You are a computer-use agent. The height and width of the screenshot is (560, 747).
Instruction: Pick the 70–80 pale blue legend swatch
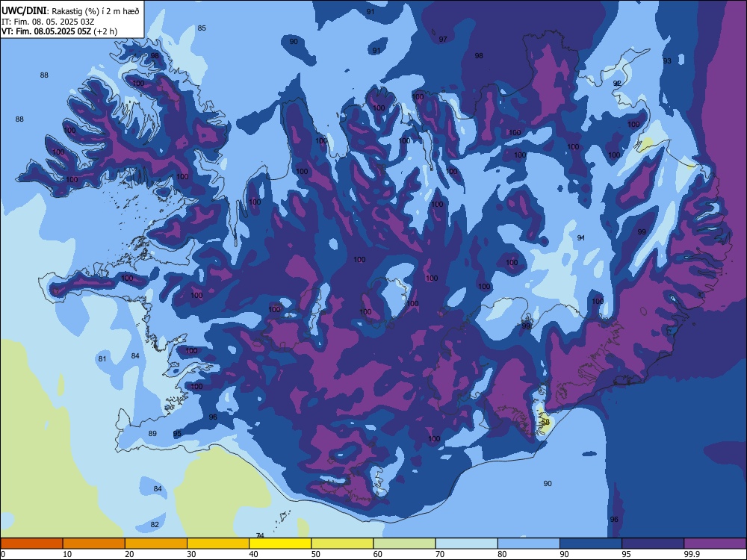467,544
